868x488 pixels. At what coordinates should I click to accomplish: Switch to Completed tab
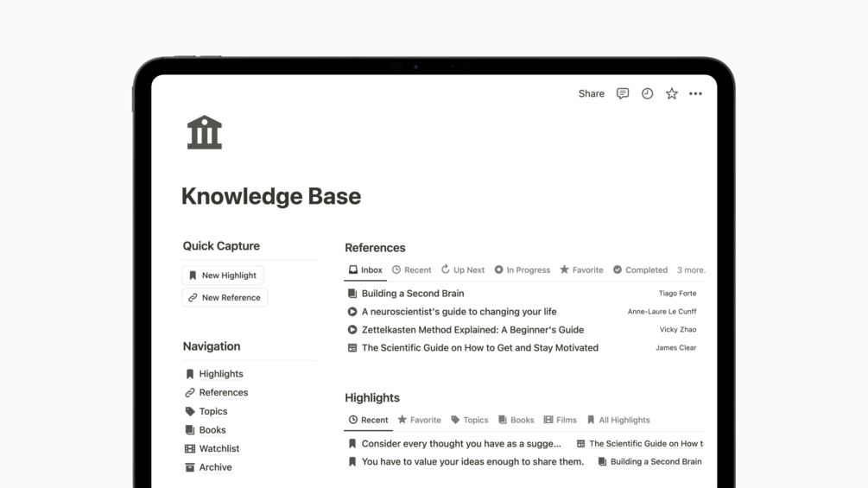pos(640,270)
